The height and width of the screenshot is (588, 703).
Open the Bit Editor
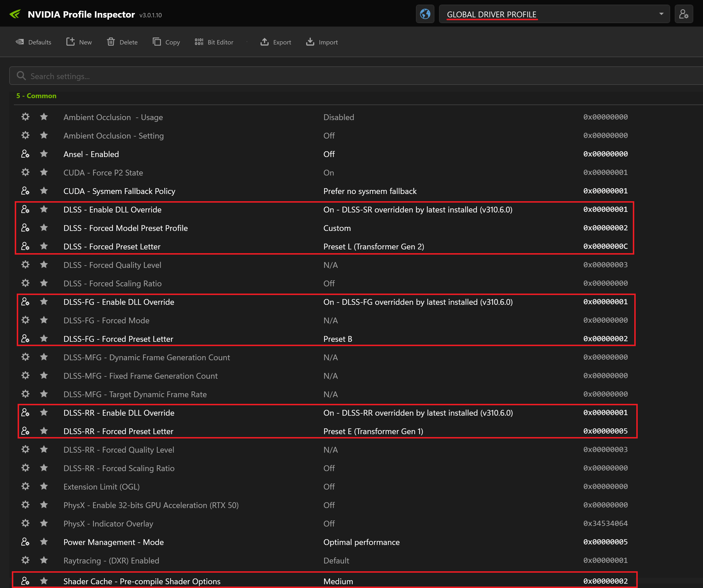tap(214, 42)
